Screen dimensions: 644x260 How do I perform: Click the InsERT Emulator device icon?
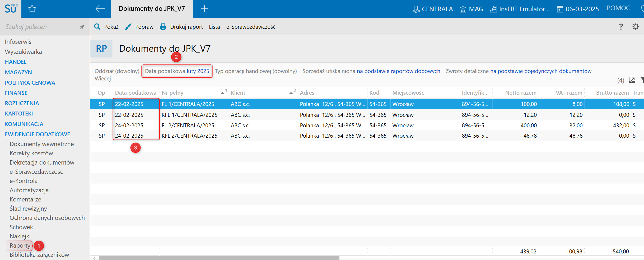coord(493,9)
